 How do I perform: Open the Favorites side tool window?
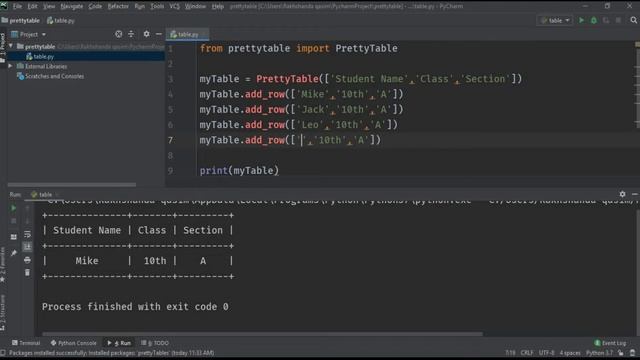click(x=3, y=264)
